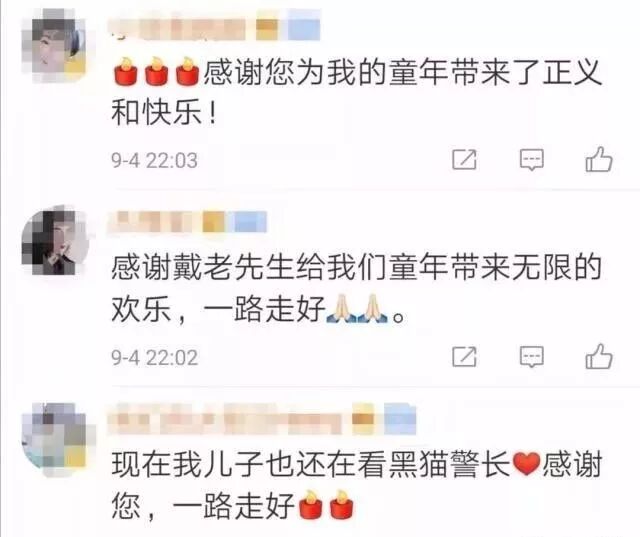This screenshot has height=537, width=640.
Task: Open third commenter's blurred username
Action: 224,419
